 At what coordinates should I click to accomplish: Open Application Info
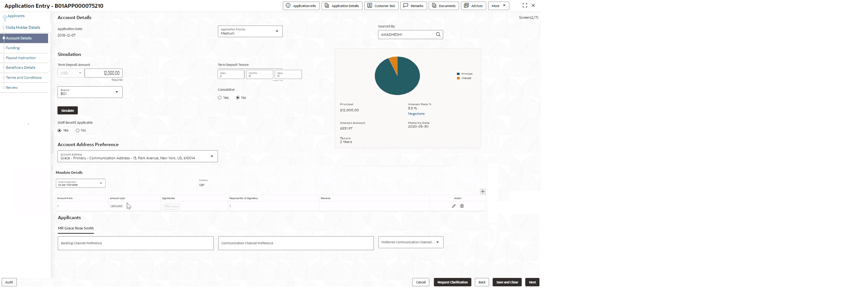301,6
